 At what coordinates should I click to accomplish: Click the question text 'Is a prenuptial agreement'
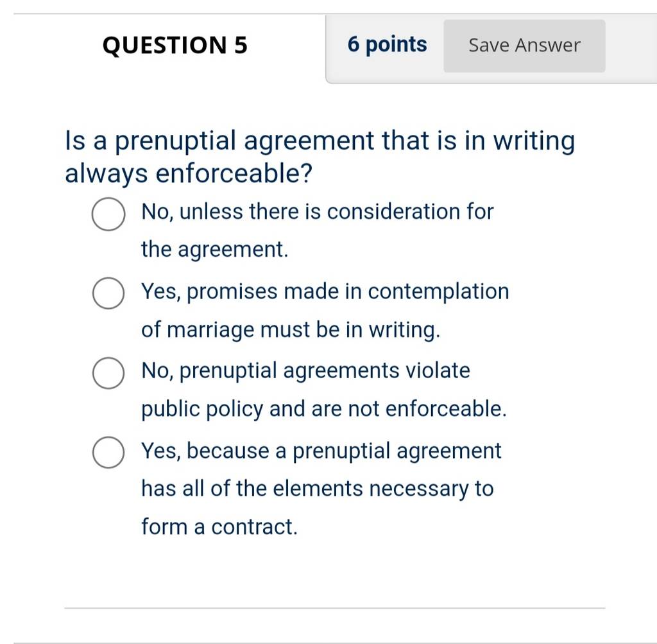tap(219, 141)
